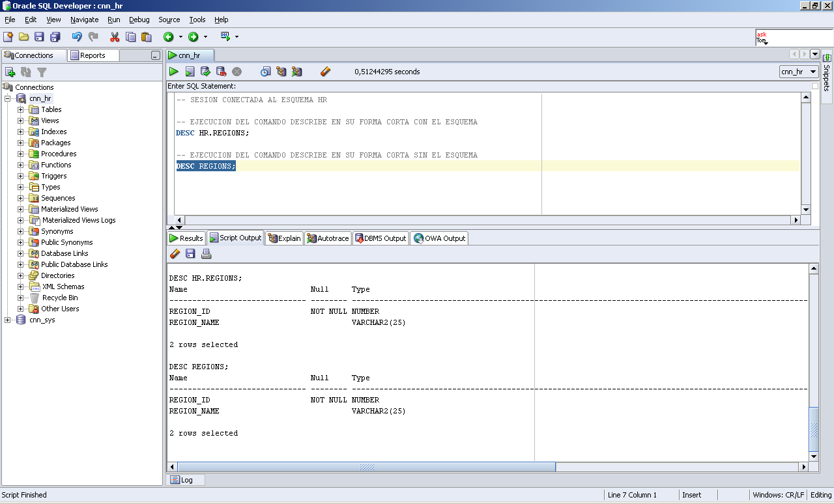Open the File menu
This screenshot has width=834, height=504.
pyautogui.click(x=10, y=20)
